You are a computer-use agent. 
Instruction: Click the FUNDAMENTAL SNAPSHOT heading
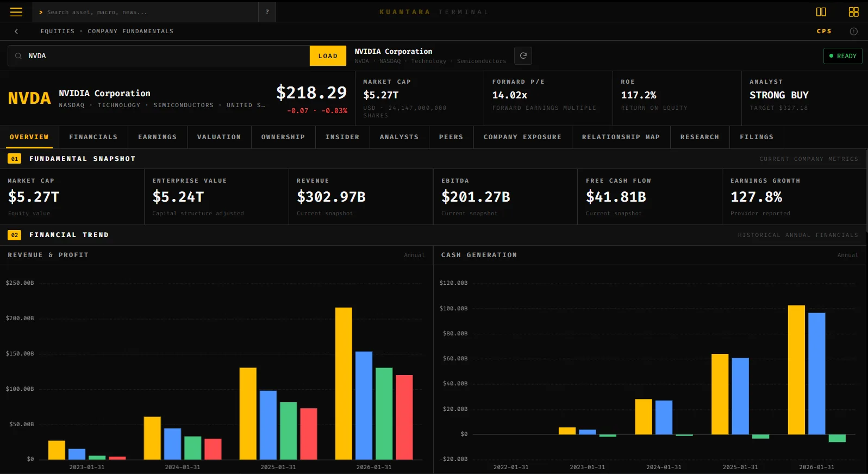tap(82, 159)
